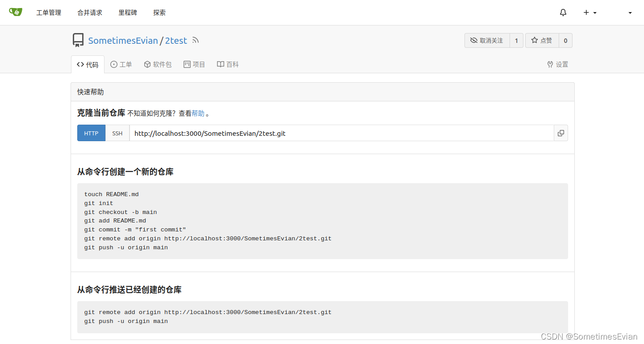This screenshot has height=344, width=644.
Task: Open the 设置 settings tab
Action: [558, 64]
